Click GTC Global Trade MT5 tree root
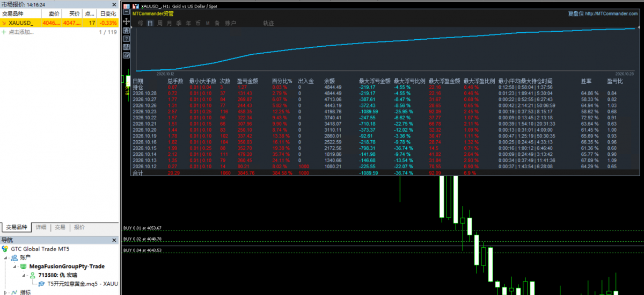 click(x=40, y=249)
